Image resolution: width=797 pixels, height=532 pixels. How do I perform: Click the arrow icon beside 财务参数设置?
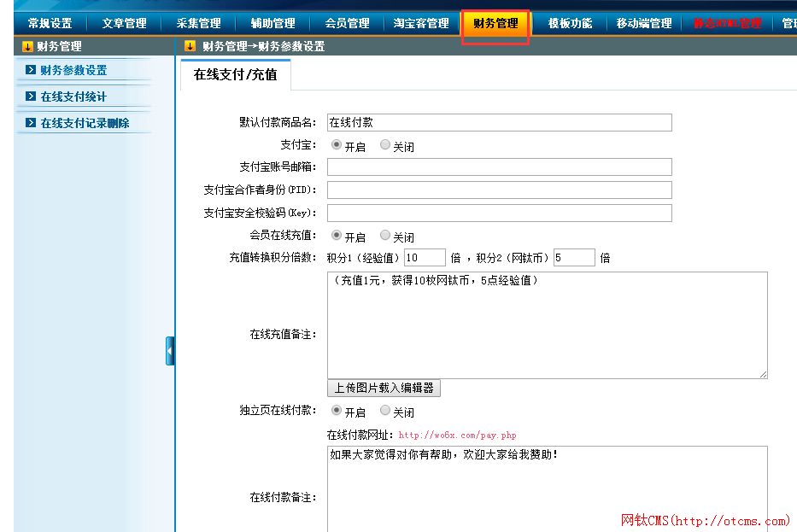[31, 70]
